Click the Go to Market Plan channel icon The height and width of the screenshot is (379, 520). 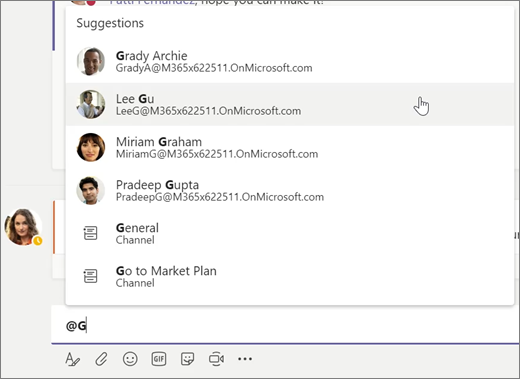90,276
